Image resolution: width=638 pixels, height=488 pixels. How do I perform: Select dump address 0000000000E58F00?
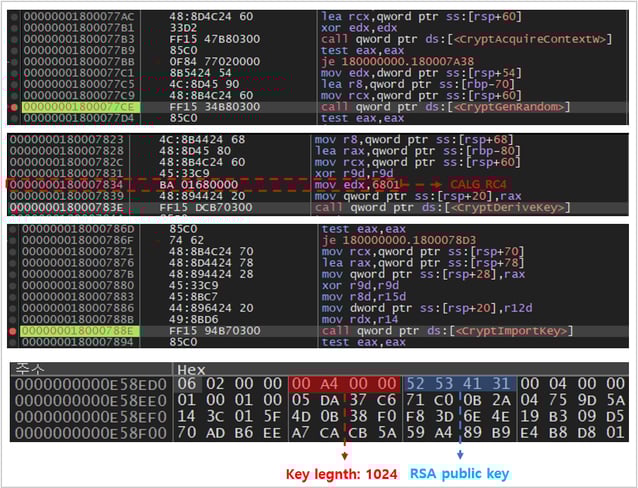91,433
